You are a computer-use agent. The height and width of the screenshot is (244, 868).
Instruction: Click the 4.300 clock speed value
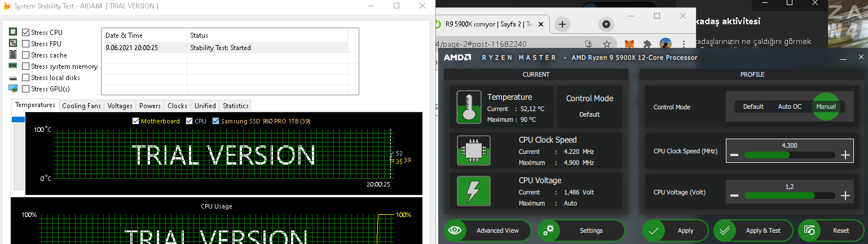coord(789,145)
